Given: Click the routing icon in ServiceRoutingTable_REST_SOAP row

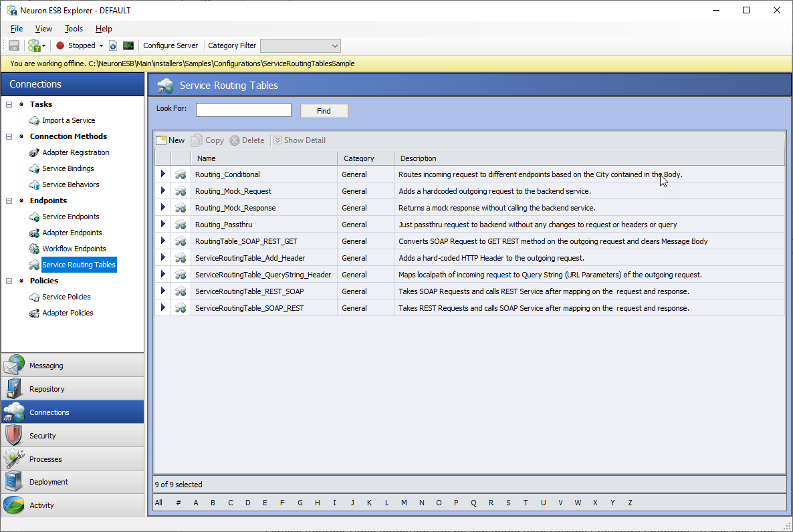Looking at the screenshot, I should coord(181,291).
